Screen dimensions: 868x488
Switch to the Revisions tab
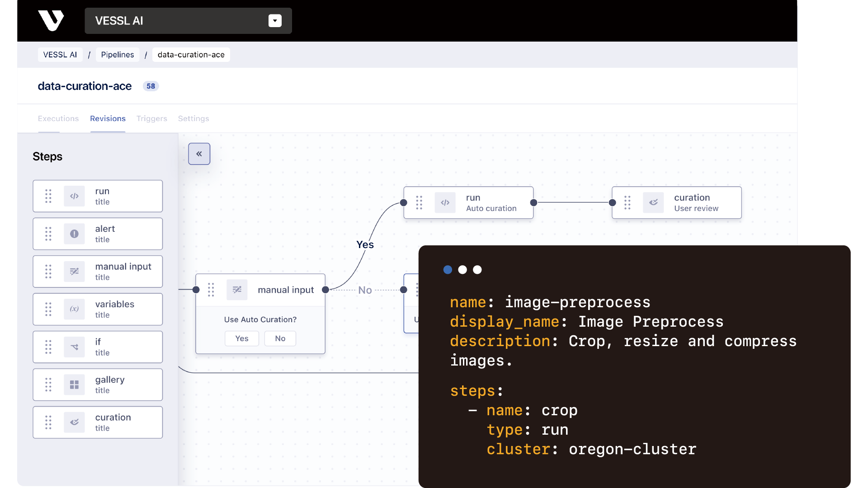(x=108, y=118)
